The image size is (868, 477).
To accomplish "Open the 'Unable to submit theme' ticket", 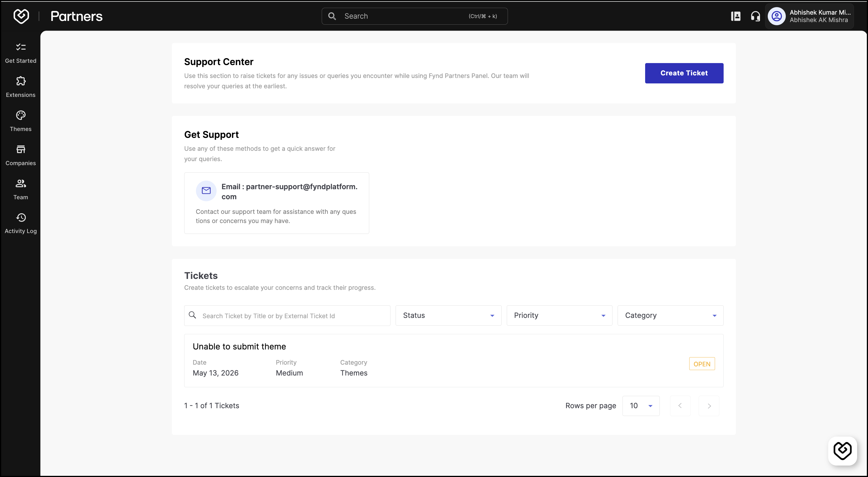I will click(453, 361).
